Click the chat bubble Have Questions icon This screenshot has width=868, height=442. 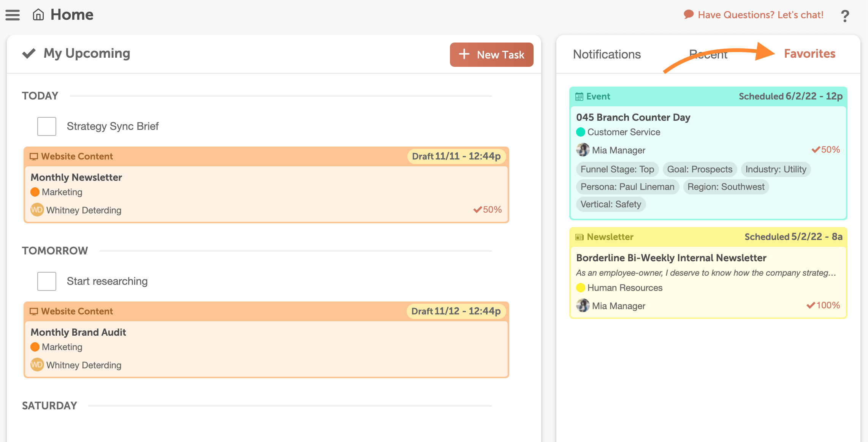coord(686,15)
